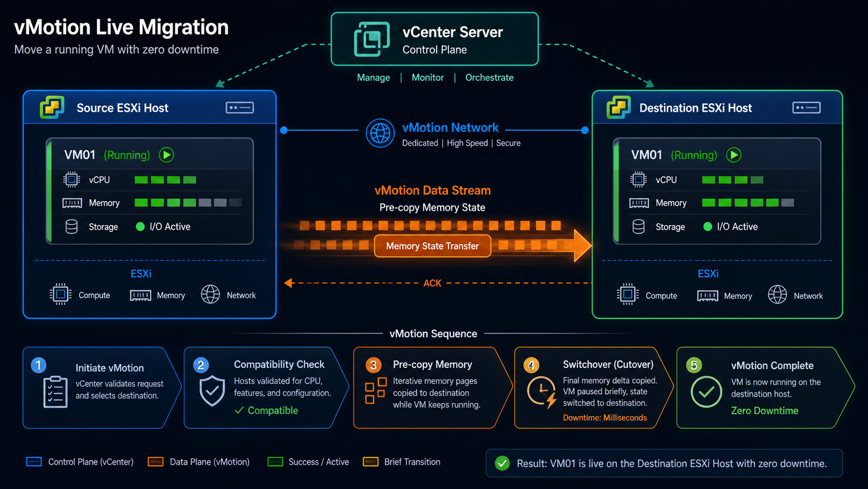Click the Downtime: Milliseconds text
Screen dimensions: 868x489
(x=605, y=418)
